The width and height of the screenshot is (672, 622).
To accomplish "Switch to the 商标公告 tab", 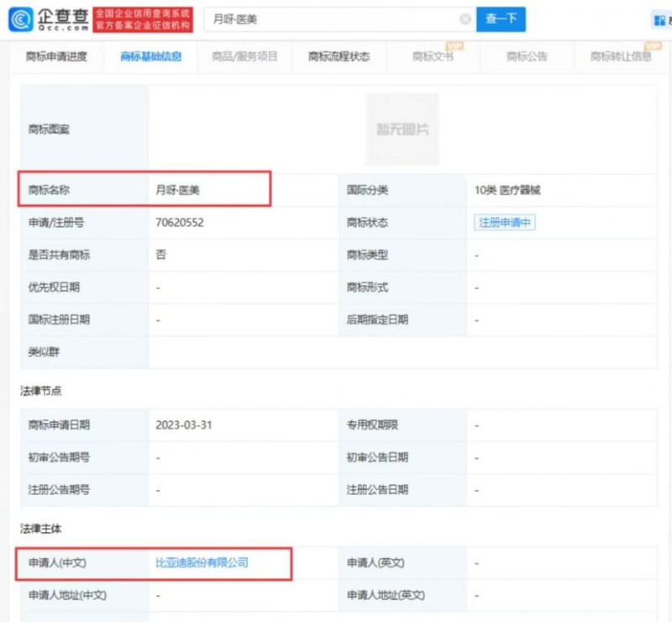I will tap(527, 56).
